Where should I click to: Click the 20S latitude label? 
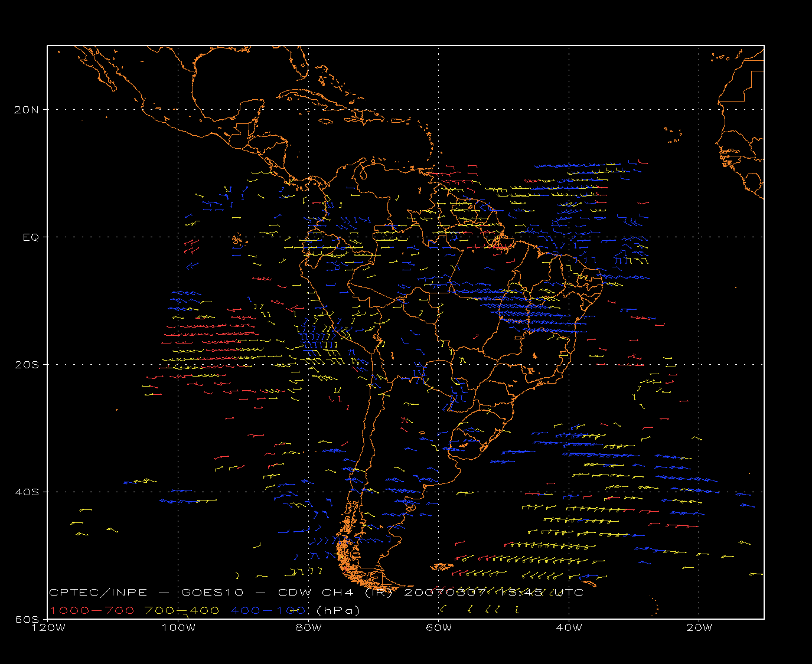click(x=27, y=365)
